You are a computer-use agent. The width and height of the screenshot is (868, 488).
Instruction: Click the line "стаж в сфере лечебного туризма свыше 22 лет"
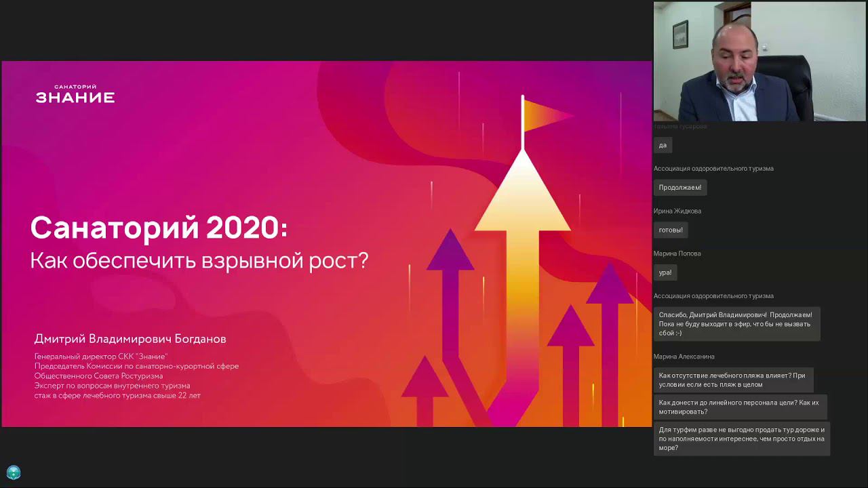tap(117, 395)
